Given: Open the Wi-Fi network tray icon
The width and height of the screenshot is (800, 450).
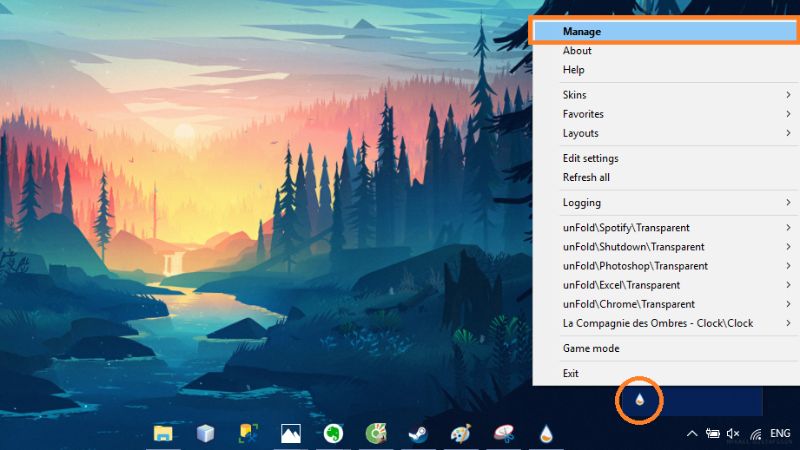Looking at the screenshot, I should (756, 434).
